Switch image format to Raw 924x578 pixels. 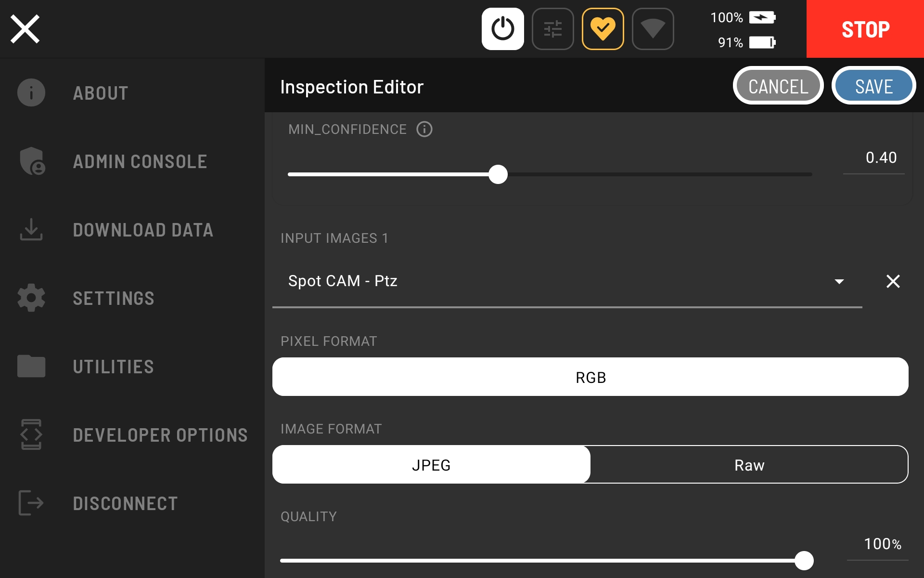(749, 465)
